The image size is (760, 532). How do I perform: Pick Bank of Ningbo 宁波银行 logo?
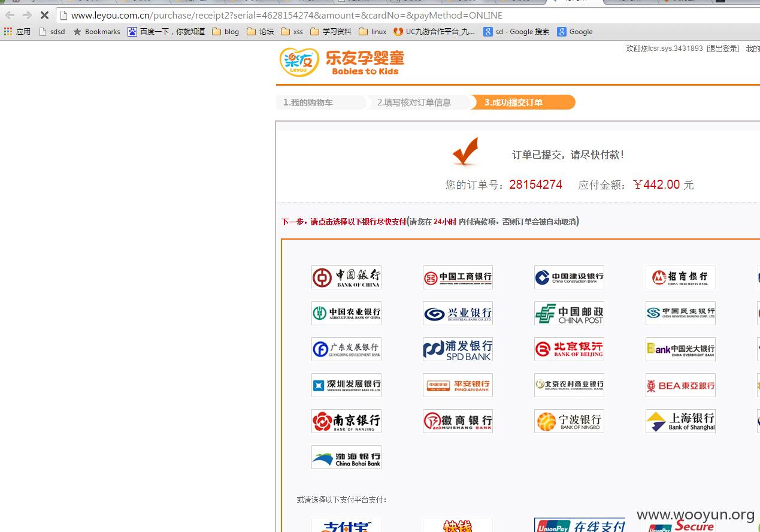(569, 421)
